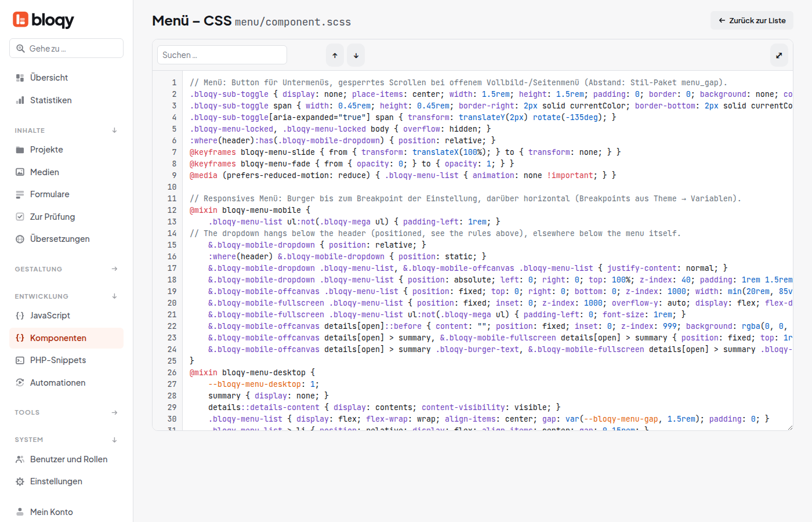Click the Mein Konto user icon
The height and width of the screenshot is (522, 812).
tap(20, 512)
